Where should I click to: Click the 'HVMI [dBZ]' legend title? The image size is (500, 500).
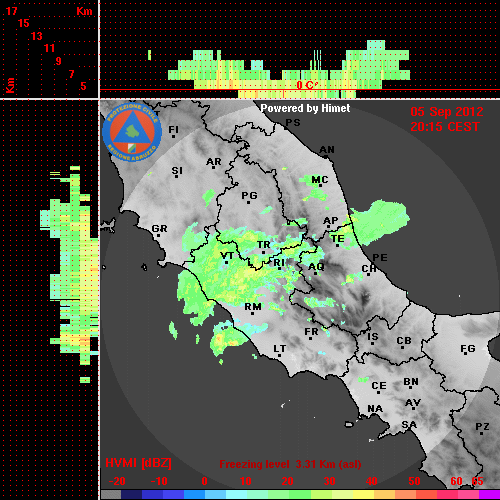click(x=138, y=463)
